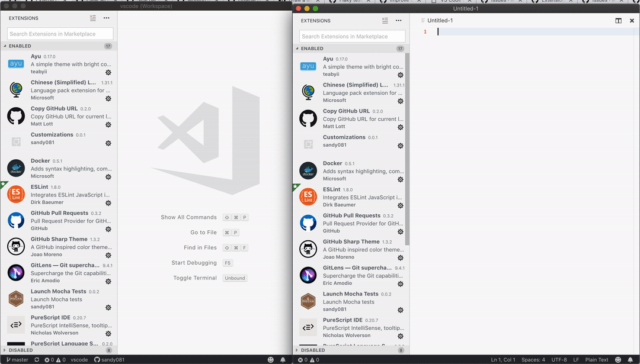Change indentation via Spaces: 4

533,359
